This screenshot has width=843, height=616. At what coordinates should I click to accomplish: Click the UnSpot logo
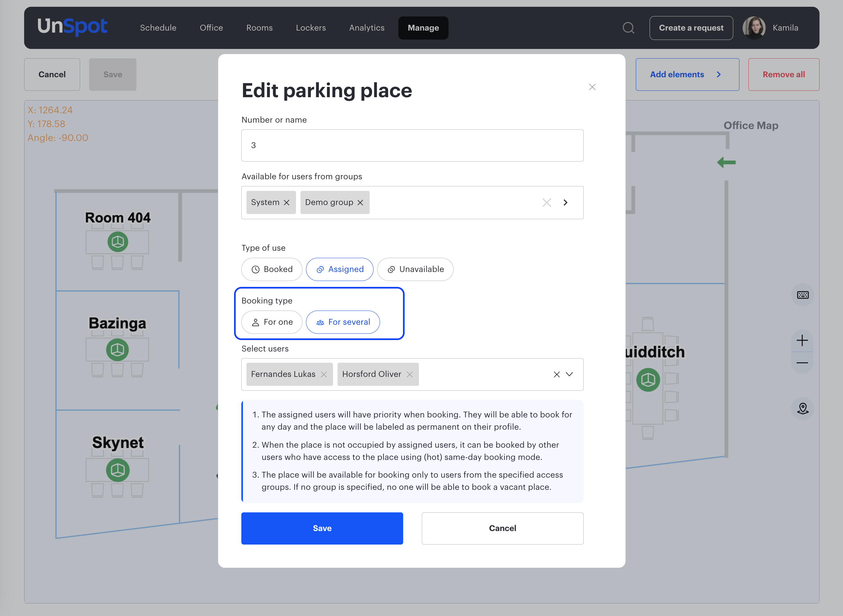point(72,27)
